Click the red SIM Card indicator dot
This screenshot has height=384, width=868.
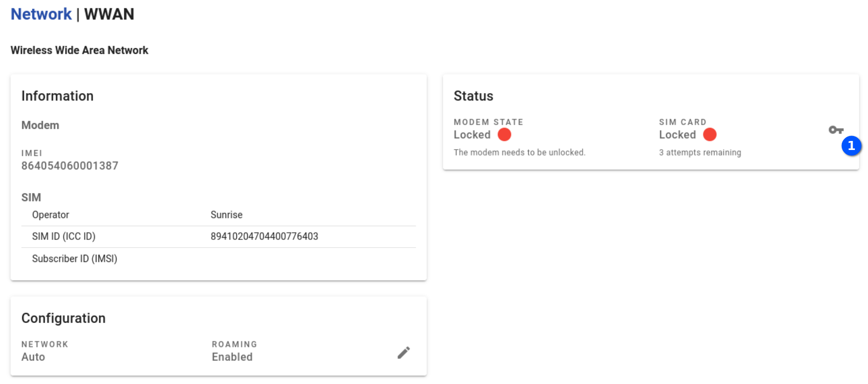tap(709, 135)
